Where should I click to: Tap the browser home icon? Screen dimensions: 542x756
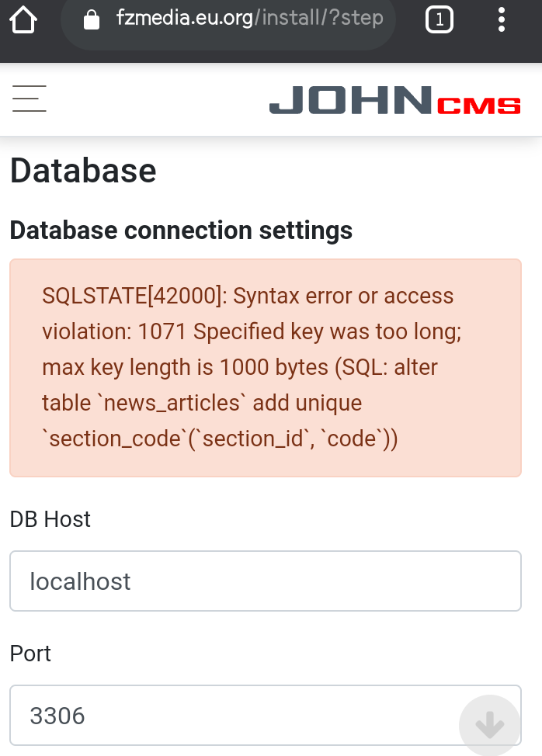(x=23, y=19)
